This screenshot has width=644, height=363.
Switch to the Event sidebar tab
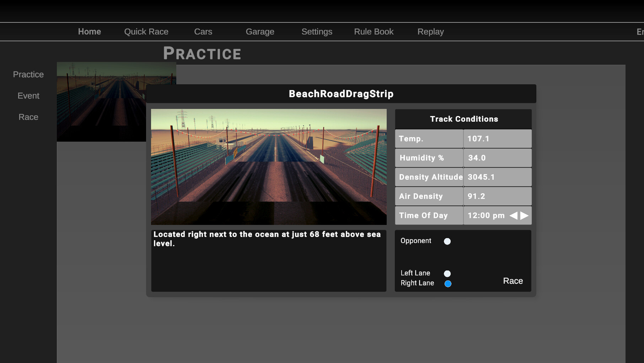coord(28,96)
